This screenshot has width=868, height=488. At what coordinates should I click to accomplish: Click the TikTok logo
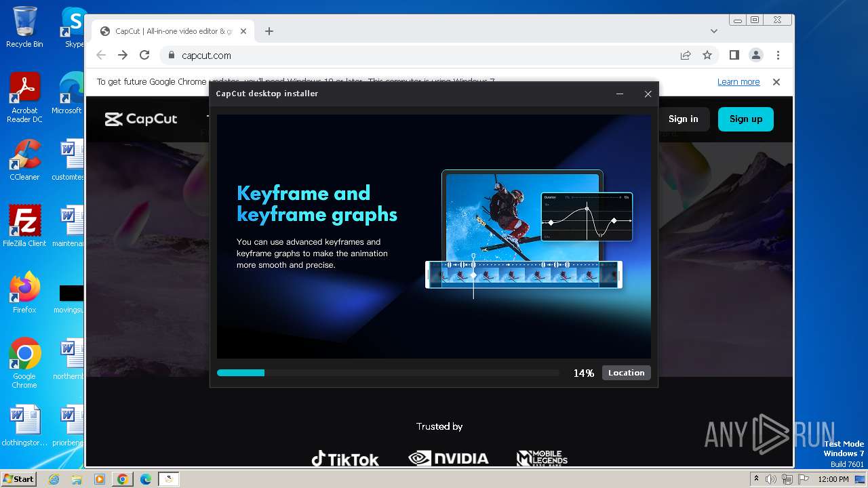click(x=345, y=459)
